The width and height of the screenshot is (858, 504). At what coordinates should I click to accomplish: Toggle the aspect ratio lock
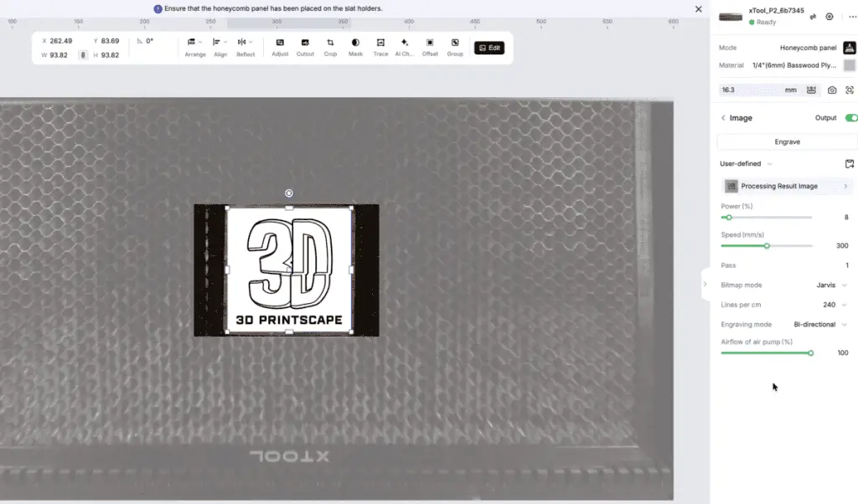(83, 55)
